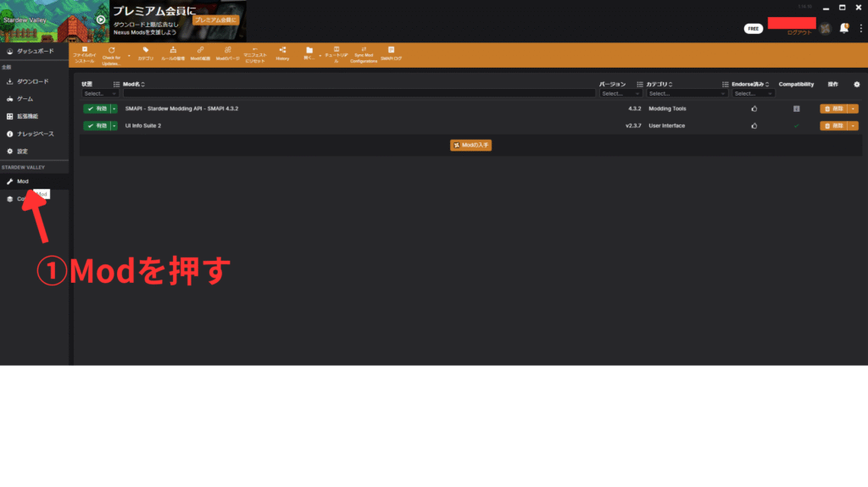Open ダウンロード in the sidebar
This screenshot has height=487, width=868.
(34, 82)
